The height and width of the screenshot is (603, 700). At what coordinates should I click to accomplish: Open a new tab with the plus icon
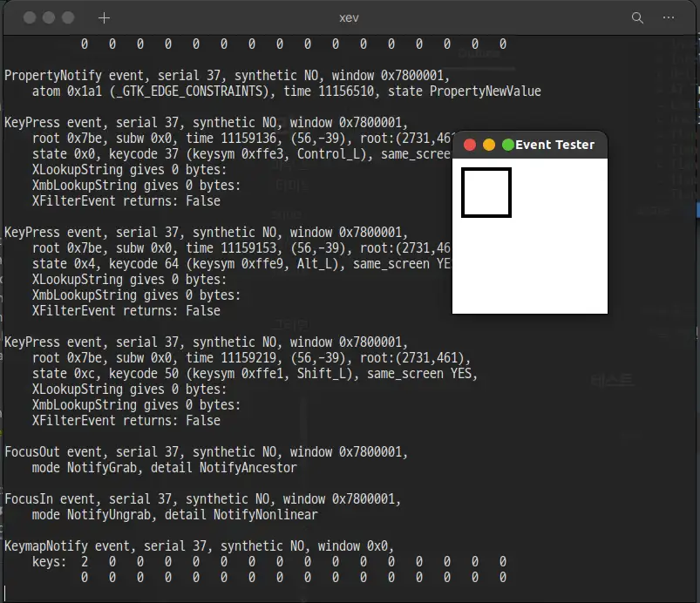coord(104,17)
